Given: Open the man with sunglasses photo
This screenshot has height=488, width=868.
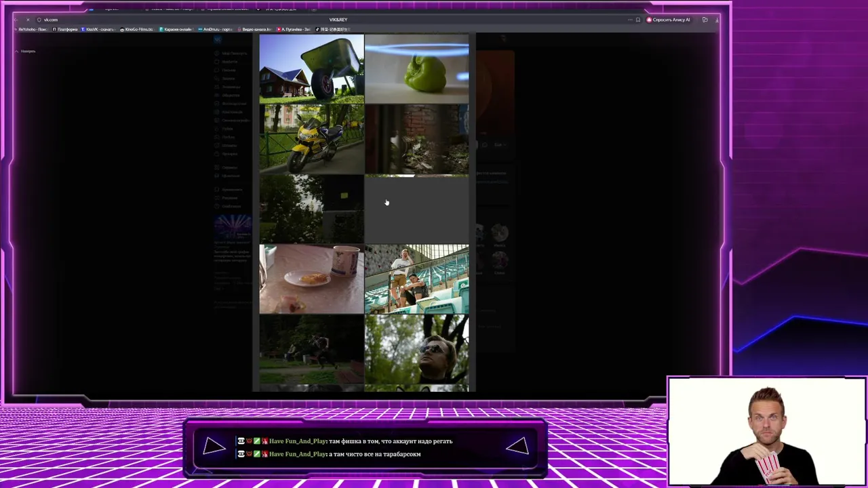Looking at the screenshot, I should (x=416, y=349).
